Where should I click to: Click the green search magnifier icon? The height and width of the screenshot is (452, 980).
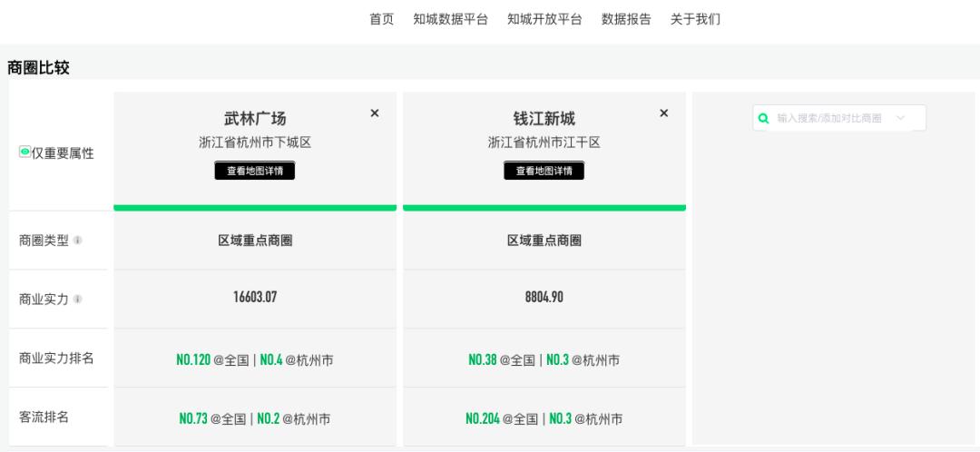(x=763, y=118)
